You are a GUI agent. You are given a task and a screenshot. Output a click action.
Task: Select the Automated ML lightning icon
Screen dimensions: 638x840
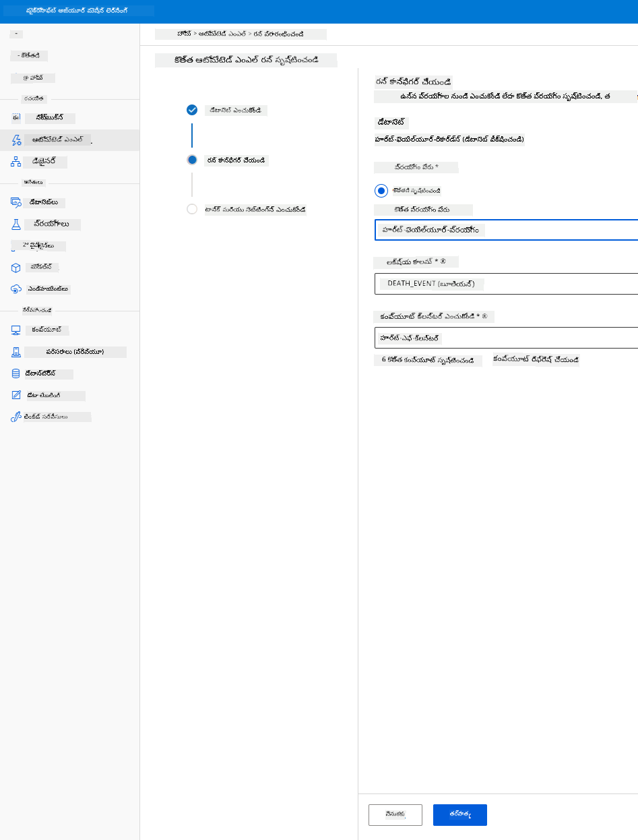[16, 140]
